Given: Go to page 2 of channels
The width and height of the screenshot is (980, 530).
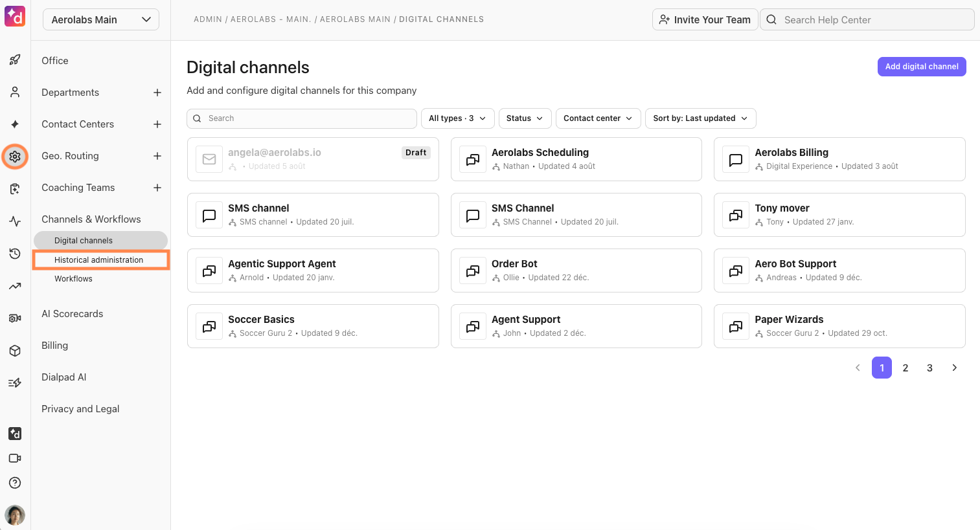Looking at the screenshot, I should 906,368.
